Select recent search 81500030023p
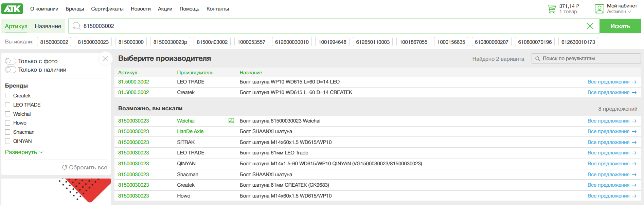Viewport: 644px width, 205px height. pyautogui.click(x=170, y=42)
